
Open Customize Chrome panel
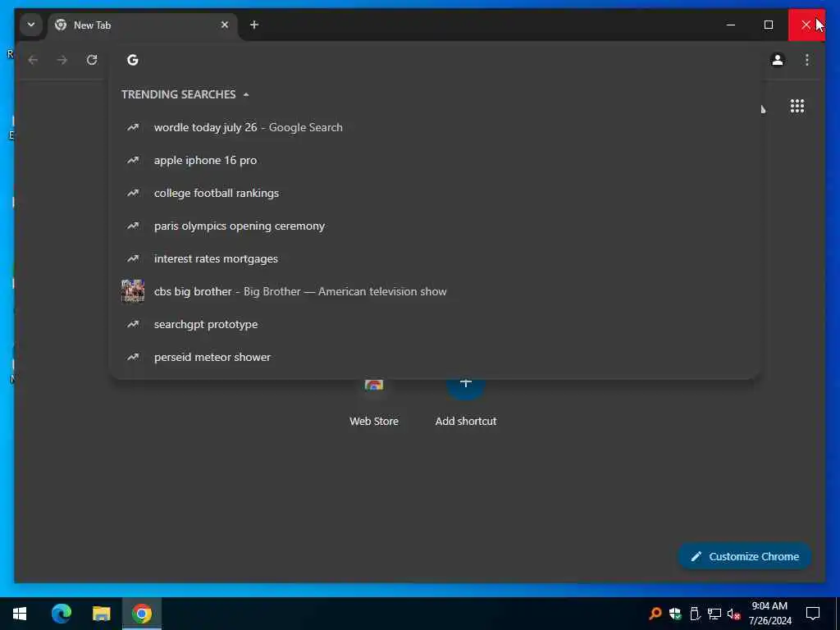[x=745, y=557]
